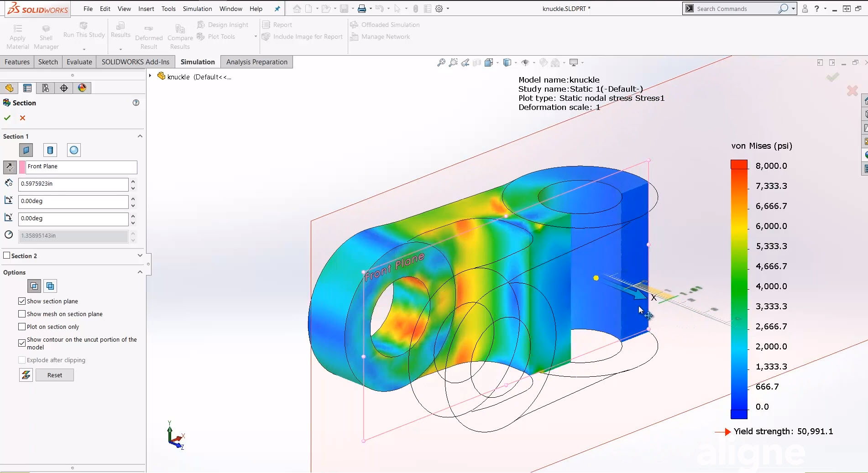Increment the section offset distance spinner
Viewport: 868px width, 473px height.
pyautogui.click(x=133, y=182)
